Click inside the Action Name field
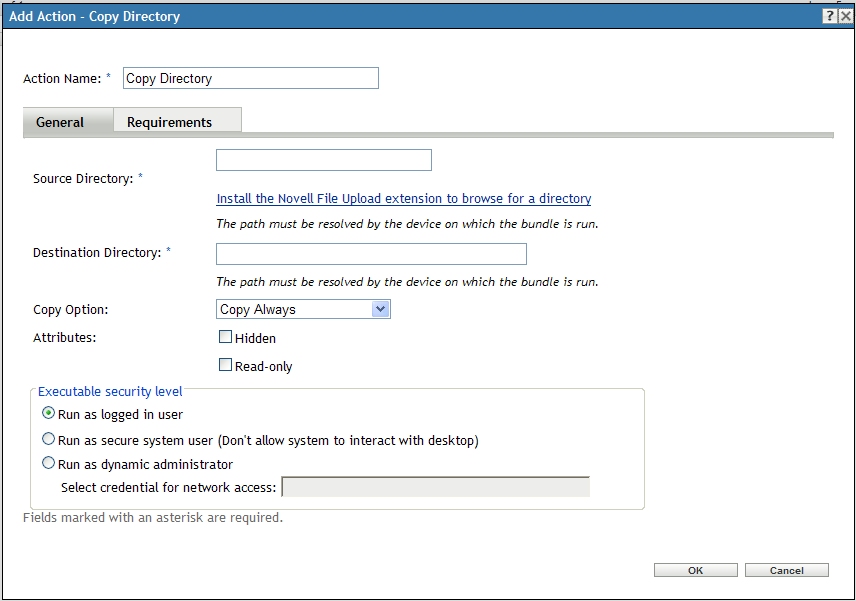This screenshot has height=601, width=856. point(250,78)
